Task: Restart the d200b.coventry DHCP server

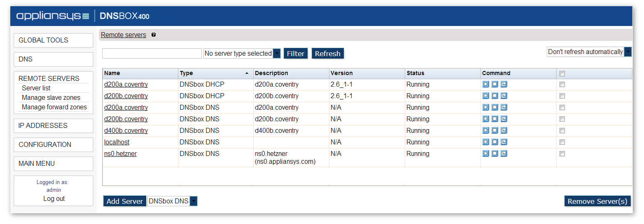Action: click(504, 96)
